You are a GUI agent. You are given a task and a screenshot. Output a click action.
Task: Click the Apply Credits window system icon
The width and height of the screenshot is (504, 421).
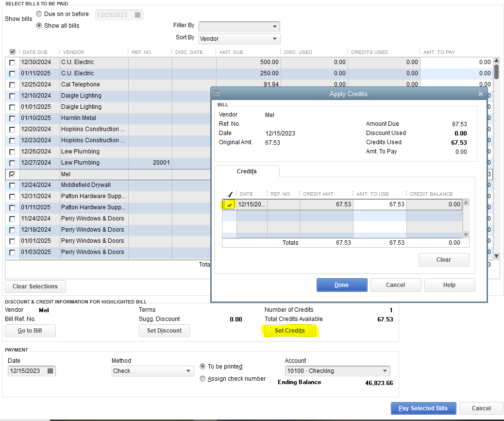click(216, 93)
